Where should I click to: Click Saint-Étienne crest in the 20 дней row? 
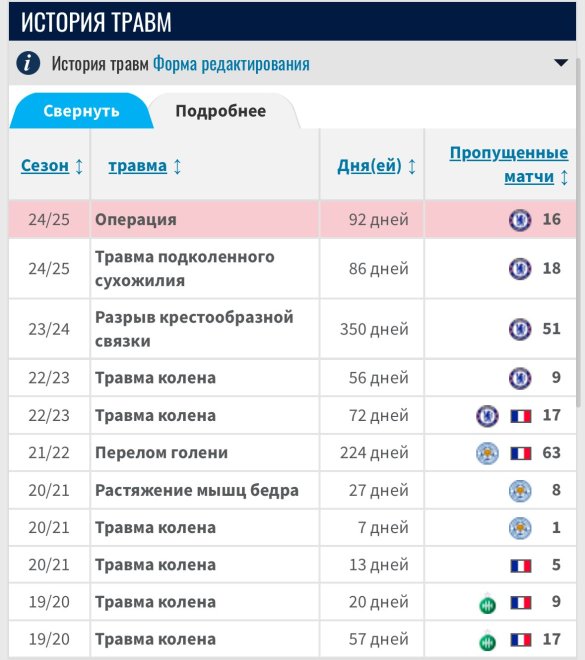[x=487, y=604]
